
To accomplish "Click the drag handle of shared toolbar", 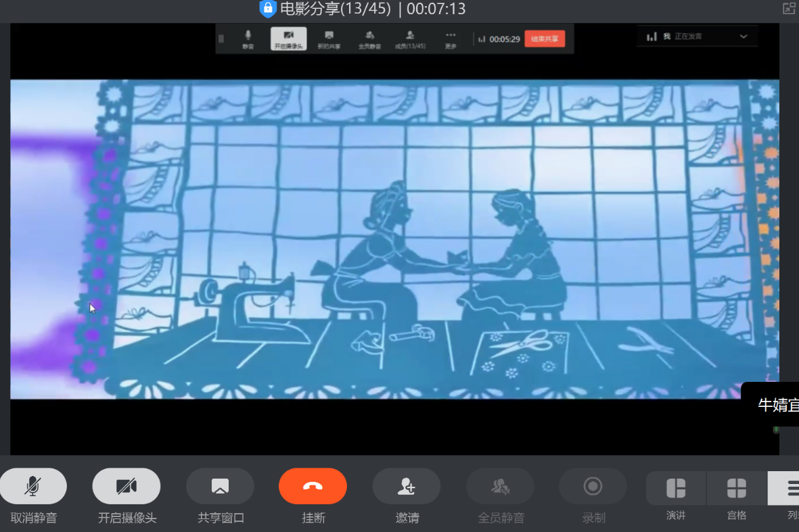I will pos(221,39).
